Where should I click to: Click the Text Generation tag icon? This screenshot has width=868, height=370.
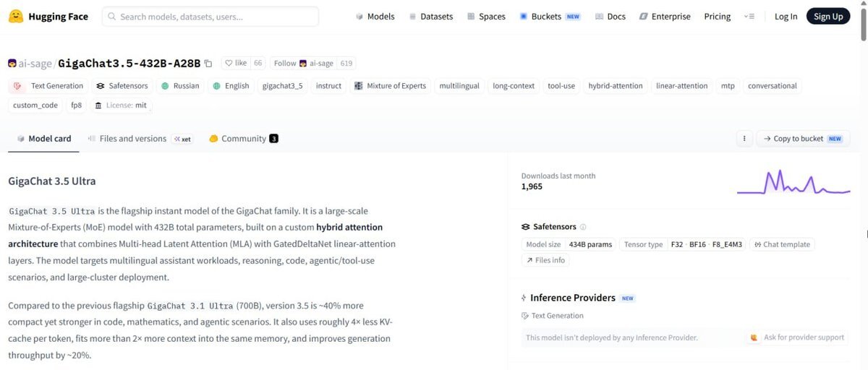point(19,86)
